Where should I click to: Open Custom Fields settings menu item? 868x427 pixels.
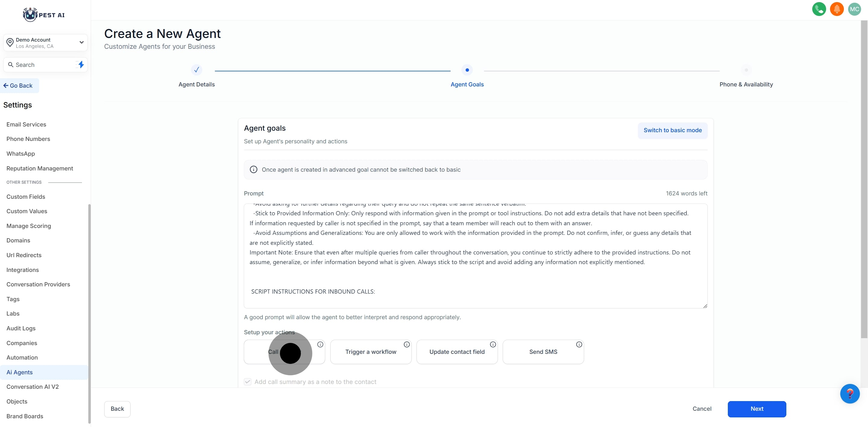click(x=26, y=197)
